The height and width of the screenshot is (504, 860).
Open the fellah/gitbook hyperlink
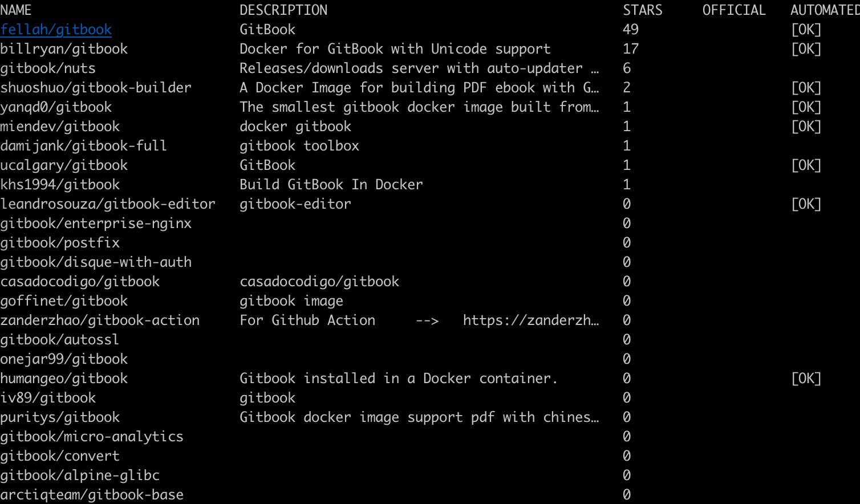click(56, 30)
